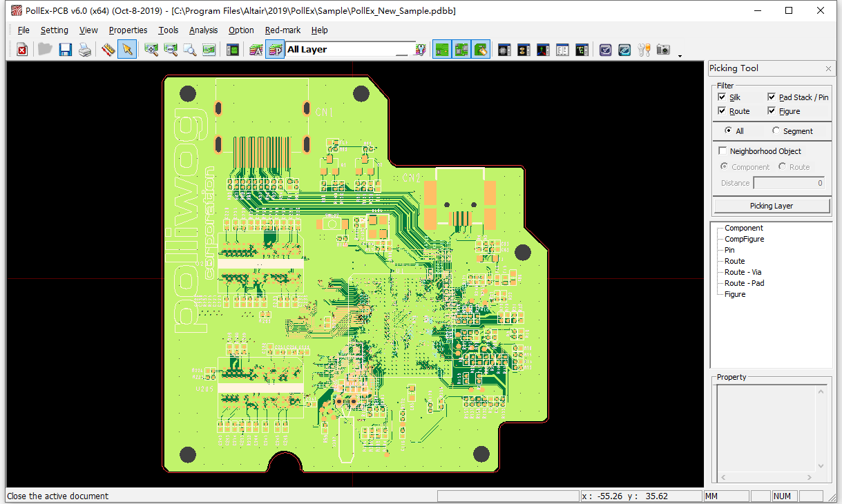The image size is (842, 504).
Task: Select the All radio button
Action: coord(728,130)
